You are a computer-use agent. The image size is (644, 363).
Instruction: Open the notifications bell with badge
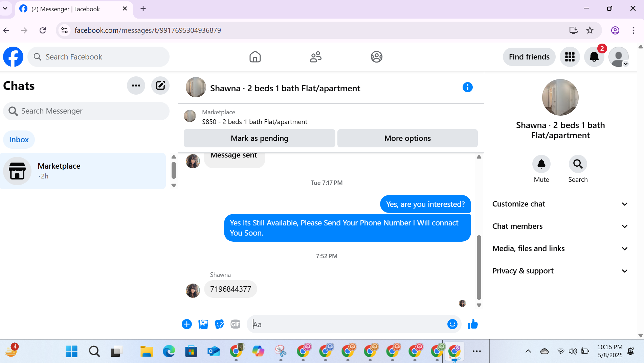click(594, 57)
